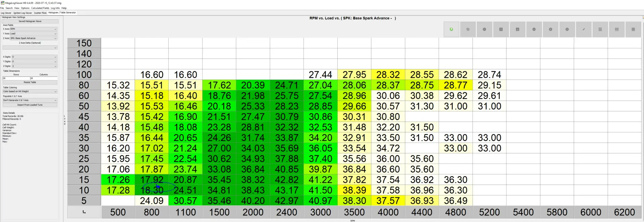Click the square down-arrow toolbar icon
Image resolution: width=644 pixels, height=222 pixels.
pos(518,29)
